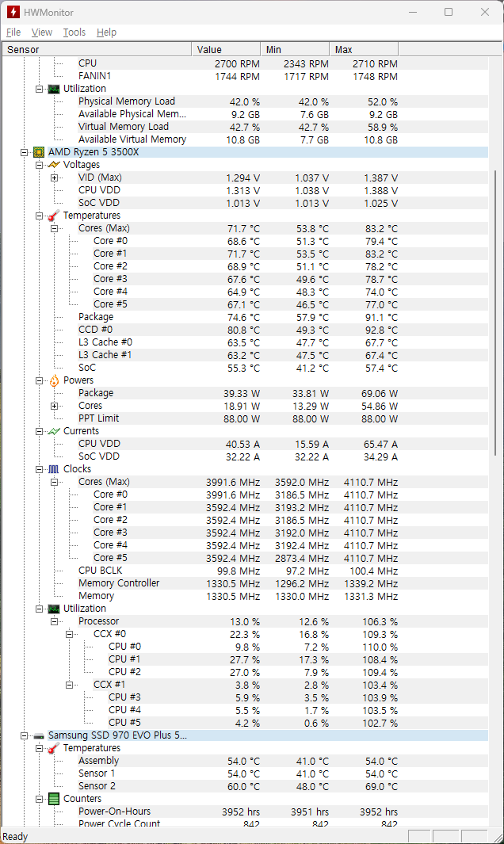Click the 80.8 °C CCD #0 value

pyautogui.click(x=243, y=330)
